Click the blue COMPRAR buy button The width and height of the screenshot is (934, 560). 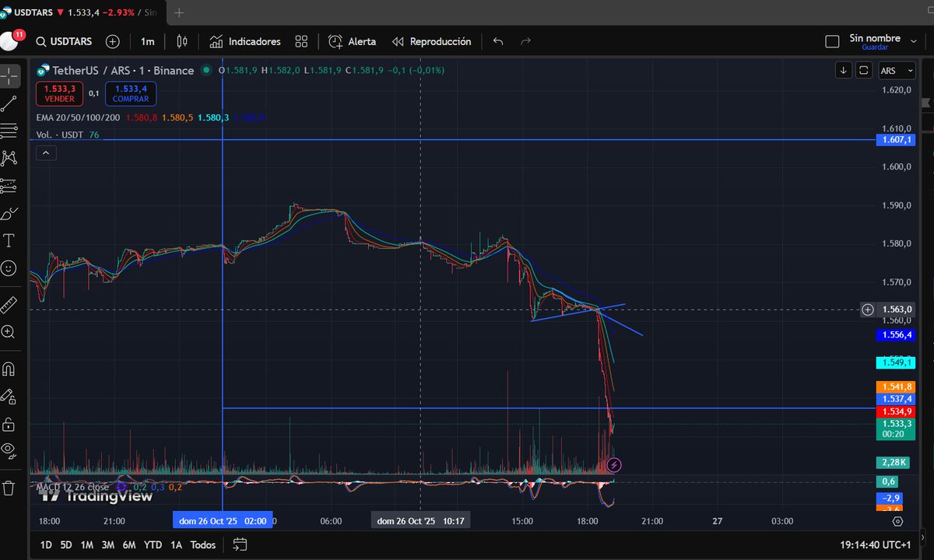[x=131, y=94]
